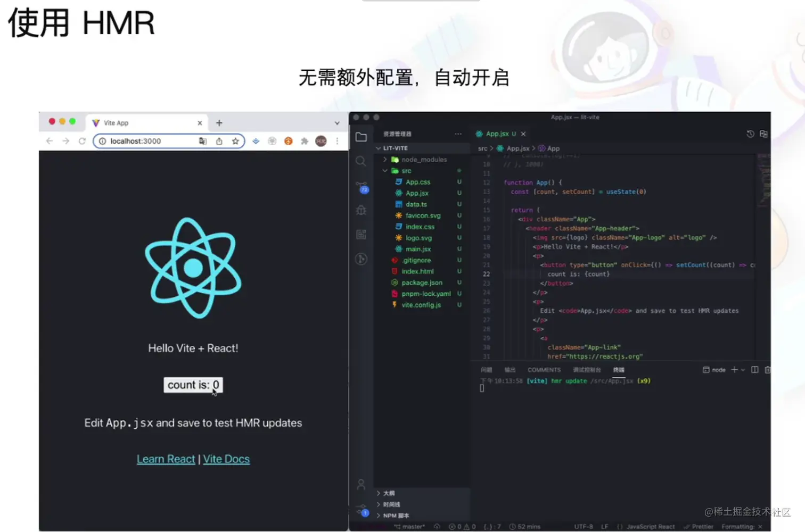Click errors and warnings count in the status bar
The image size is (805, 532).
point(462,527)
